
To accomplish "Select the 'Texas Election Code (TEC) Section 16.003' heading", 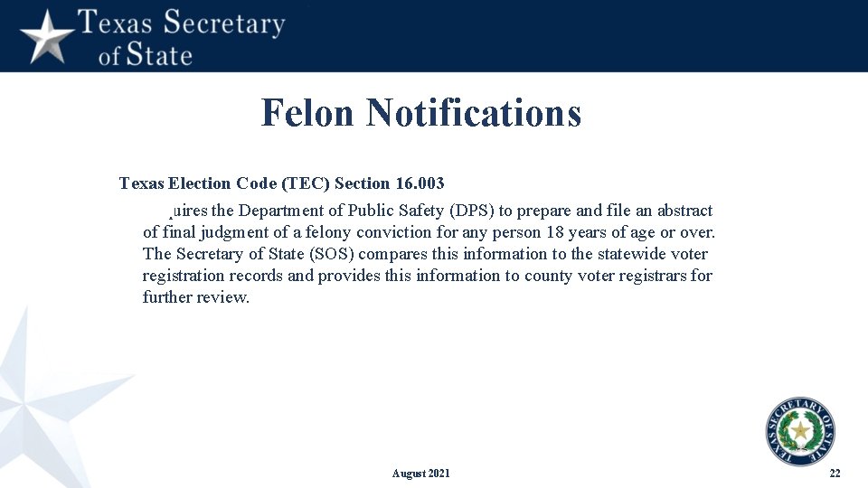I will click(x=281, y=183).
